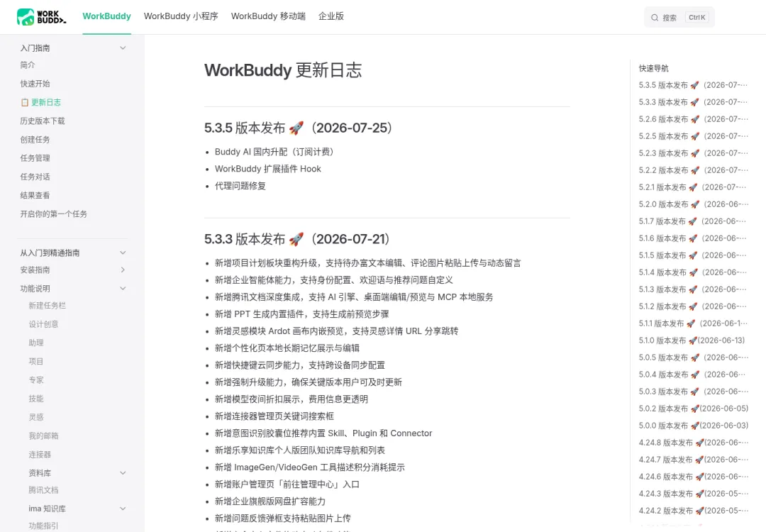Jump to 5.1.6 in quick navigation
Image resolution: width=766 pixels, height=532 pixels.
[x=692, y=238]
